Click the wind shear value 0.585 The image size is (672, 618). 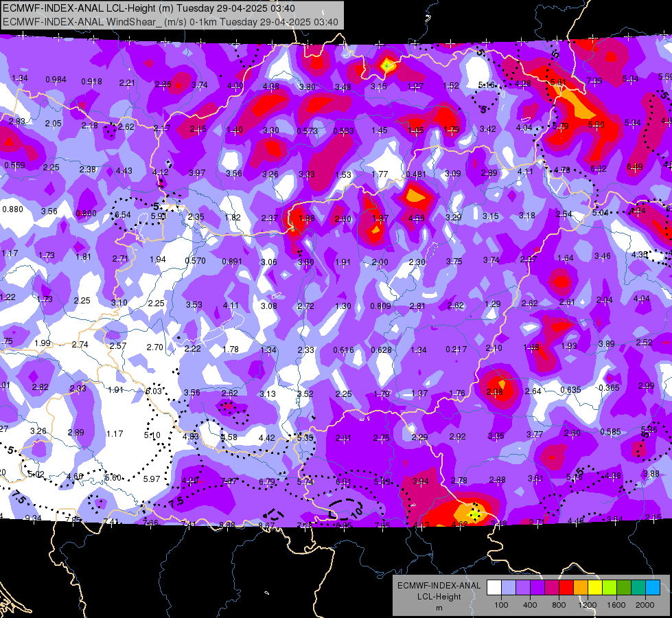pyautogui.click(x=610, y=431)
